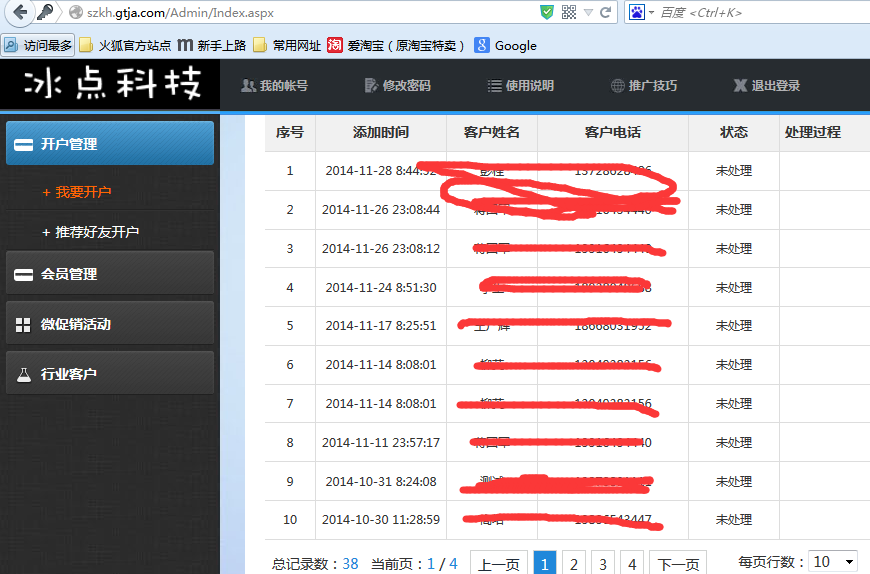Click the green shield security icon
This screenshot has height=574, width=870.
click(x=547, y=12)
